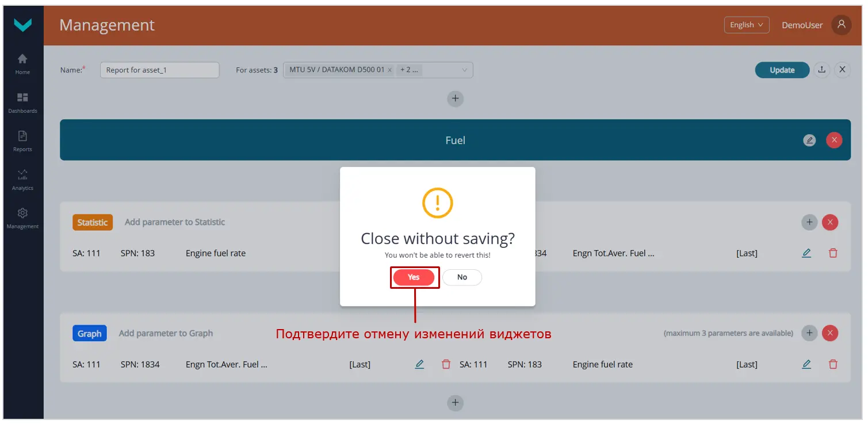Image resolution: width=868 pixels, height=424 pixels.
Task: Confirm closing without saving with Yes
Action: pyautogui.click(x=415, y=277)
